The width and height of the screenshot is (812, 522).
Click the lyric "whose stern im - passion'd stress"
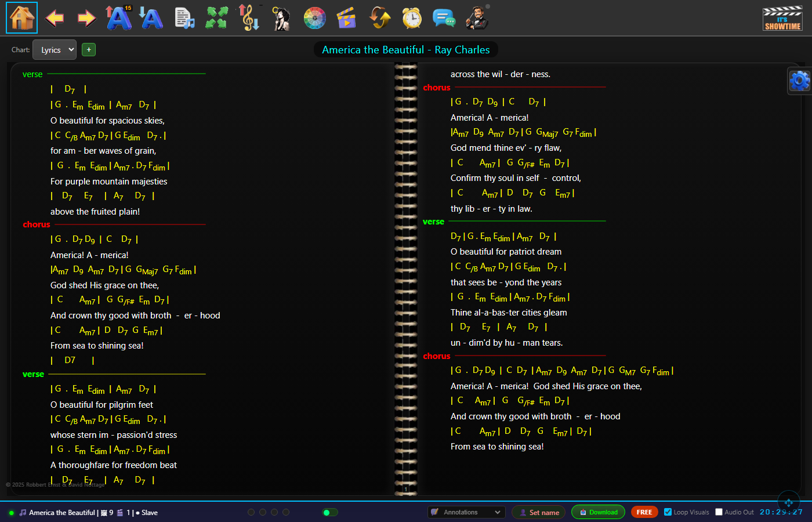tap(114, 435)
